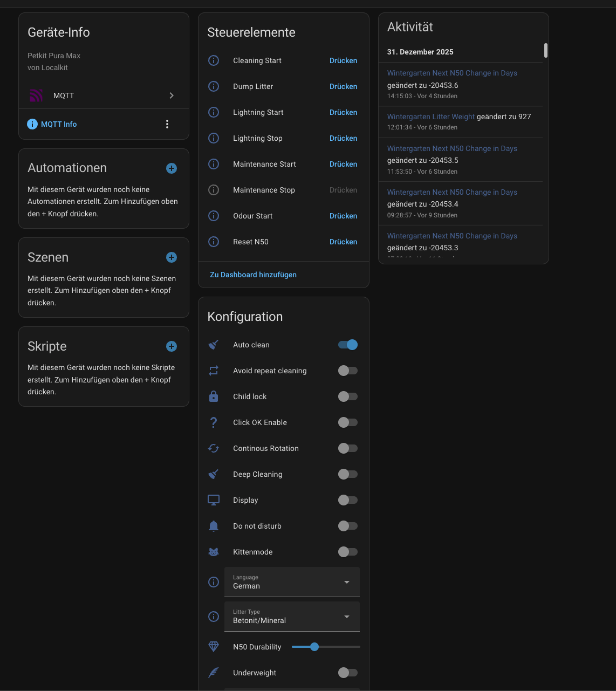Open the MQTT Info overflow menu
The image size is (616, 691).
tap(167, 124)
